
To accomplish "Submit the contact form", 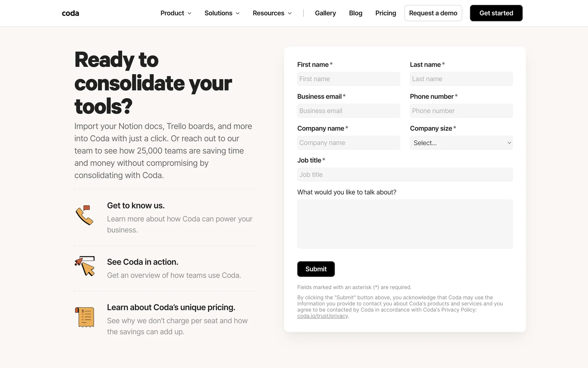I will point(316,269).
